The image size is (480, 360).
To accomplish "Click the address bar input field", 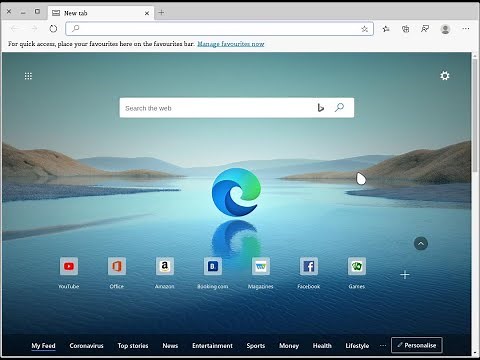I will pos(219,29).
